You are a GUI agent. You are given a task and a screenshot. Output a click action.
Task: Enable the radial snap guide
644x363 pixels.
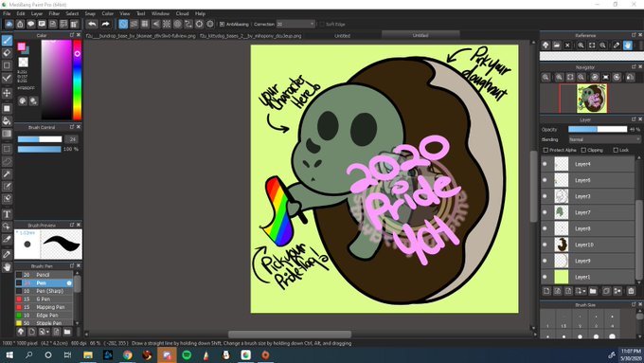[x=167, y=24]
